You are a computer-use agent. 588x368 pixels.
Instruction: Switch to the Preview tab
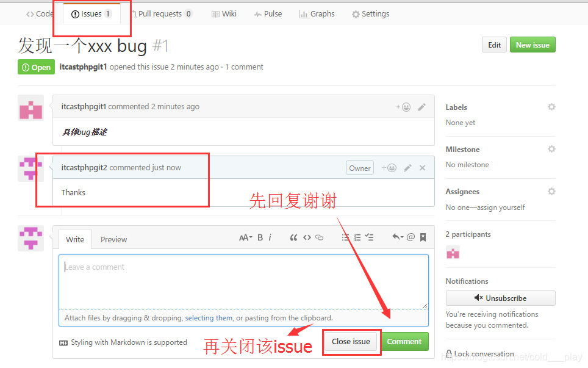(x=113, y=239)
